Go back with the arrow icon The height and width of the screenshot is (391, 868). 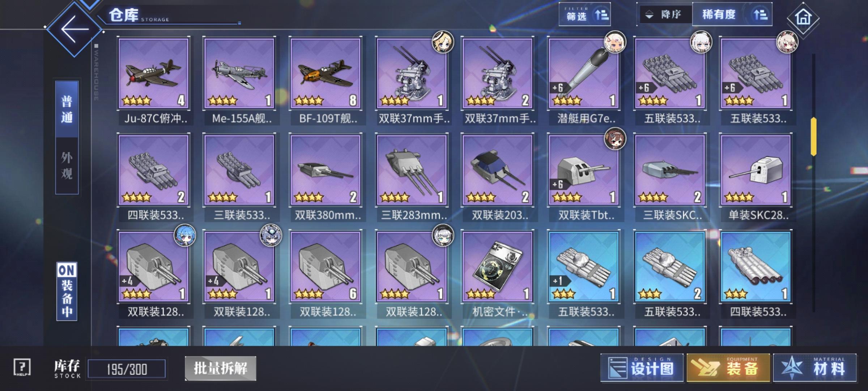(x=75, y=29)
